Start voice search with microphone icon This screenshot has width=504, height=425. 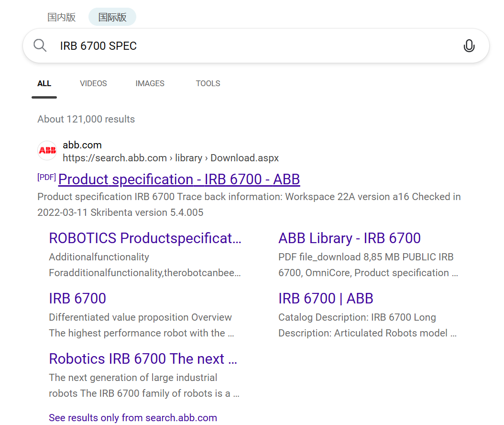(x=469, y=45)
